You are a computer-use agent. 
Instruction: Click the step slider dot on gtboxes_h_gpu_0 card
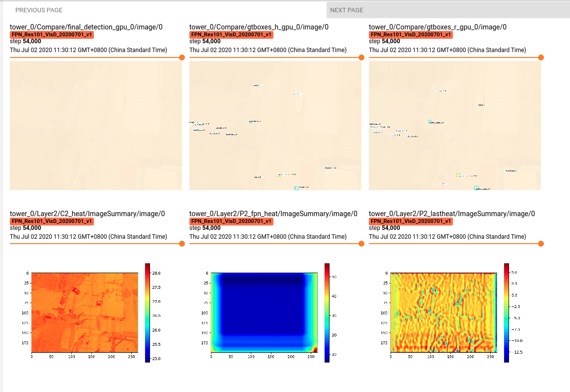pos(361,57)
